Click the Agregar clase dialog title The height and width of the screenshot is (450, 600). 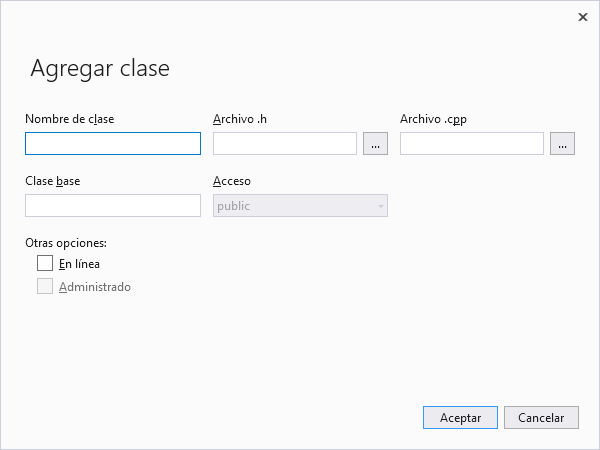100,68
